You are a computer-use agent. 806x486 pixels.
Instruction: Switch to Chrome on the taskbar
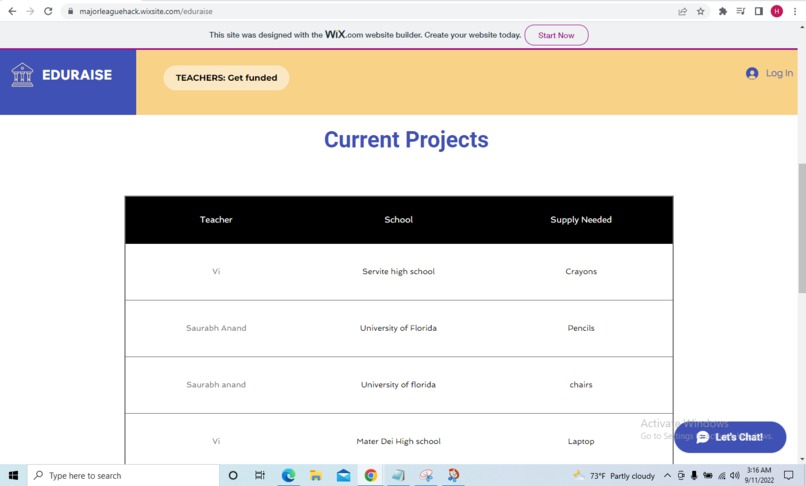pos(371,476)
